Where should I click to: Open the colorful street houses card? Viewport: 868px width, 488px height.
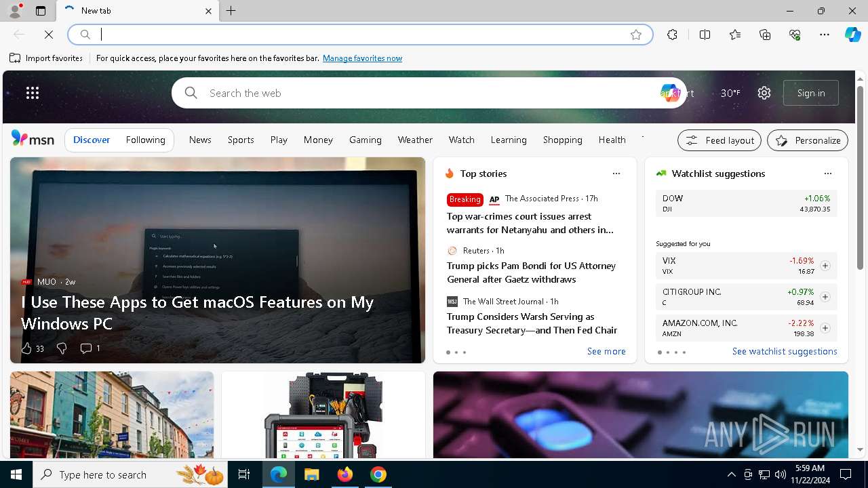[112, 415]
